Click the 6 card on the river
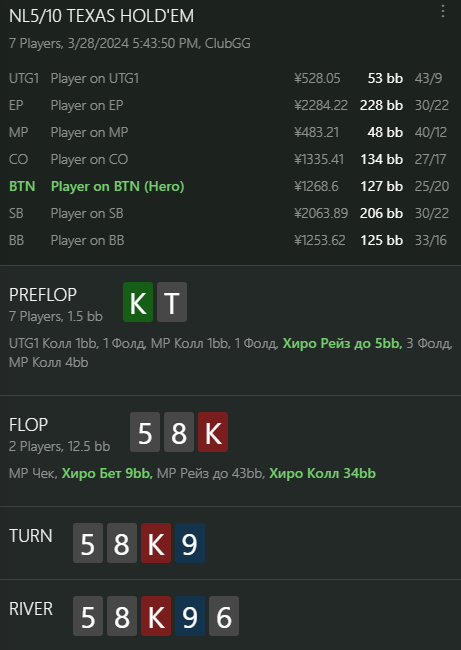Image resolution: width=461 pixels, height=650 pixels. 224,616
